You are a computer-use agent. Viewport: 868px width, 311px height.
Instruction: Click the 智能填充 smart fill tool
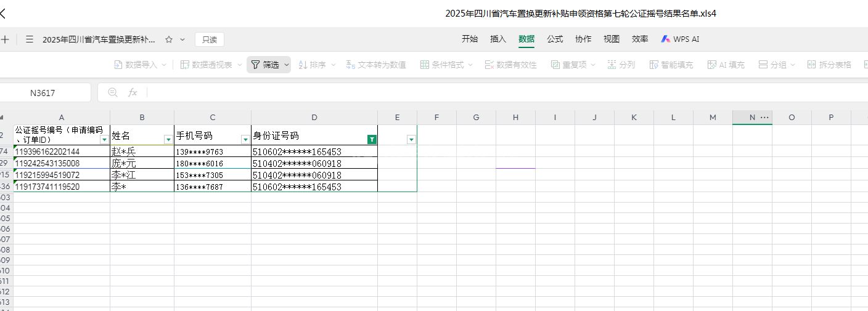pos(671,65)
